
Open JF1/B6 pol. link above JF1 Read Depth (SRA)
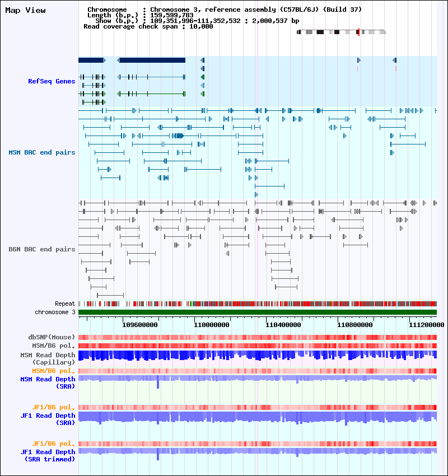pos(54,407)
